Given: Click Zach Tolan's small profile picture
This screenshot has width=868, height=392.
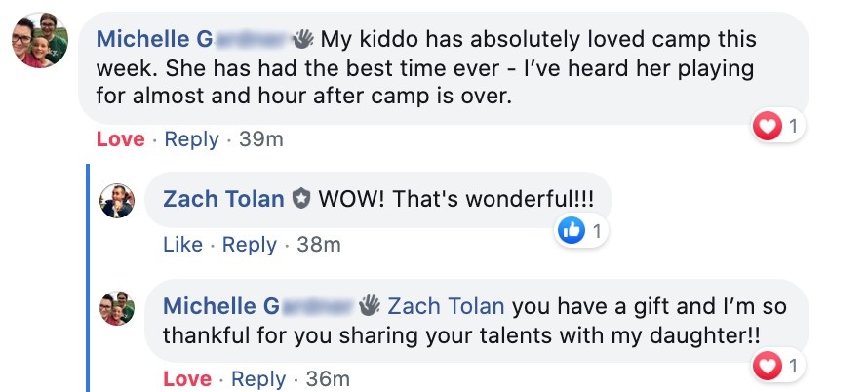Looking at the screenshot, I should 117,200.
